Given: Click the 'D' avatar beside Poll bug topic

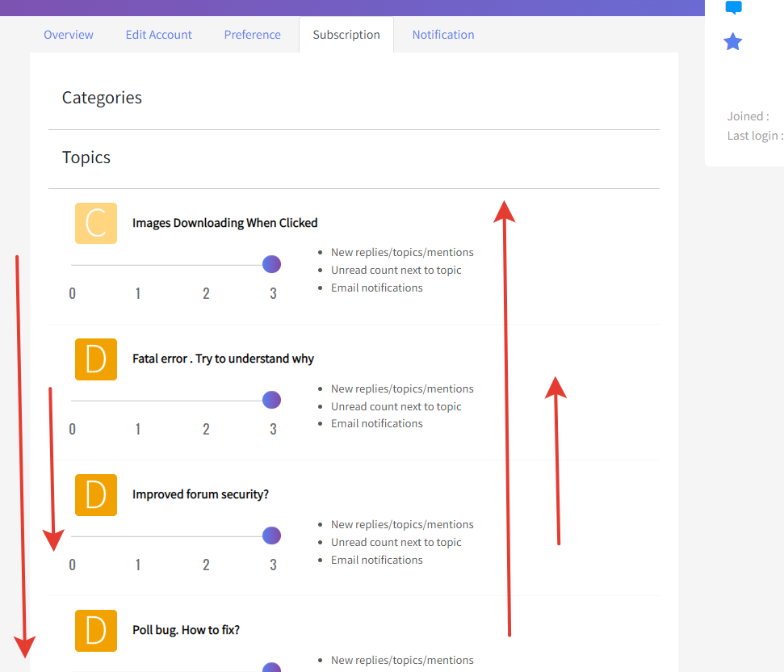Looking at the screenshot, I should click(x=96, y=630).
